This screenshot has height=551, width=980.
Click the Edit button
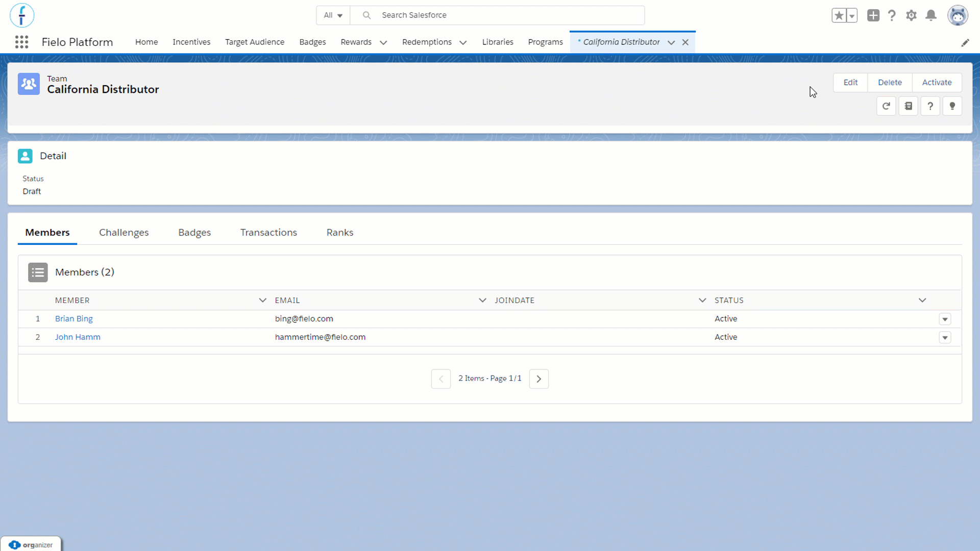(850, 83)
